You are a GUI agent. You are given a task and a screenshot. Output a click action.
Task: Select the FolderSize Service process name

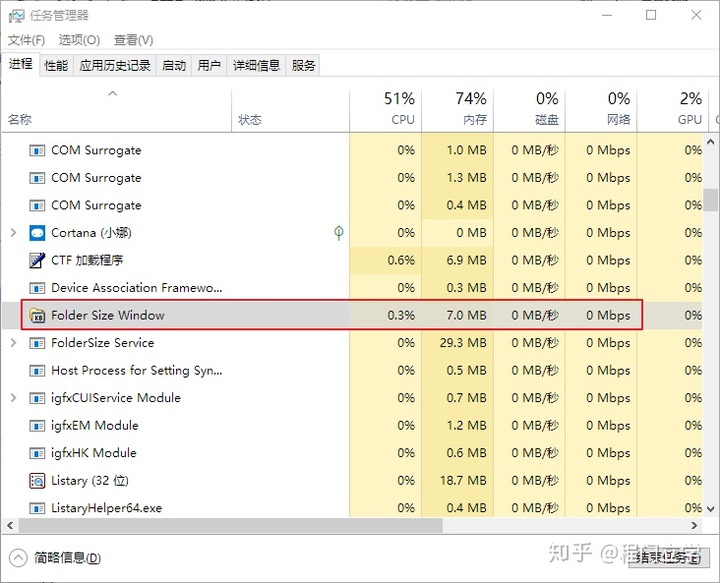pos(102,343)
